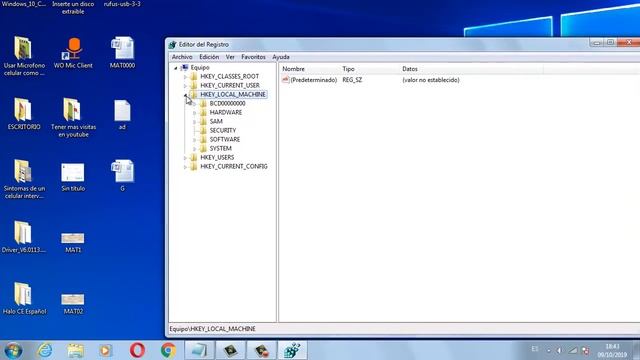Viewport: 640px width, 360px height.
Task: Click the HKEY_USERS folder icon
Action: [x=194, y=157]
